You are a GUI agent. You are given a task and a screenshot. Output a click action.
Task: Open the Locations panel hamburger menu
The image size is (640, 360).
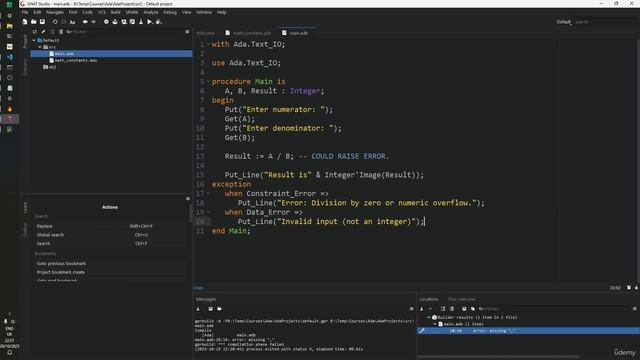click(635, 309)
